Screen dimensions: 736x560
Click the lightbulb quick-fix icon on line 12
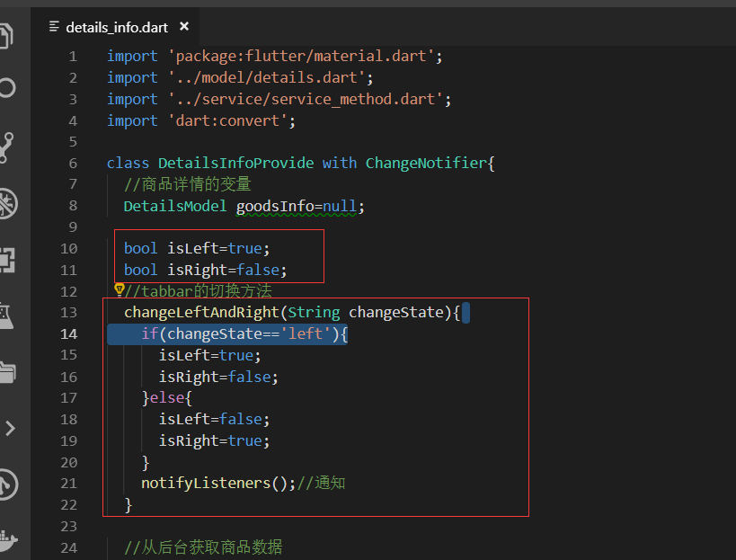[x=119, y=289]
